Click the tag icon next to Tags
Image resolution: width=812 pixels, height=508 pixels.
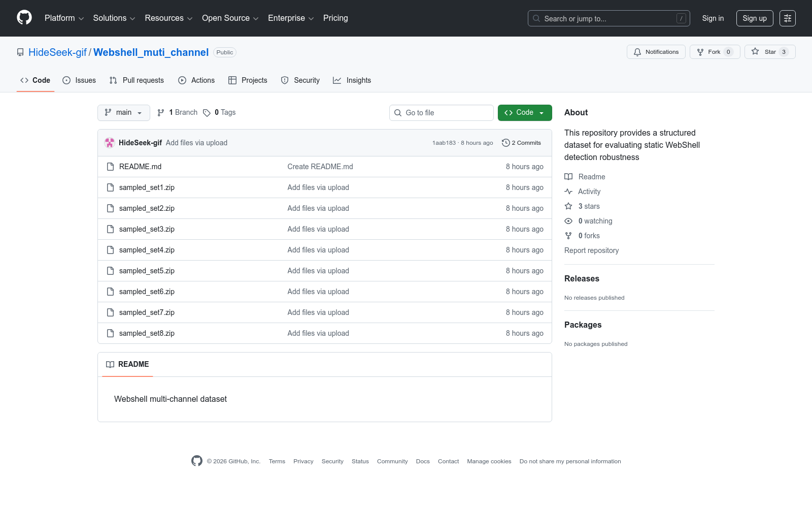pos(207,113)
